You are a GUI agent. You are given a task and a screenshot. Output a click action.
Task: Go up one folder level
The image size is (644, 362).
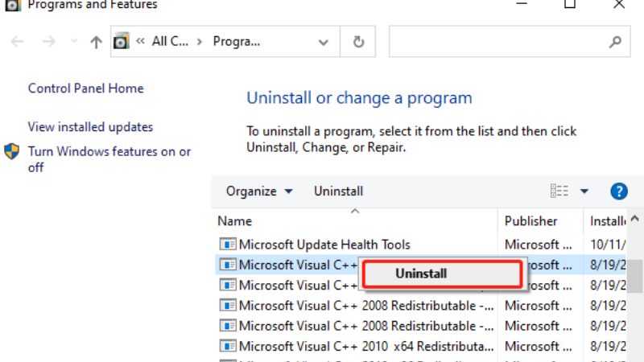coord(96,42)
